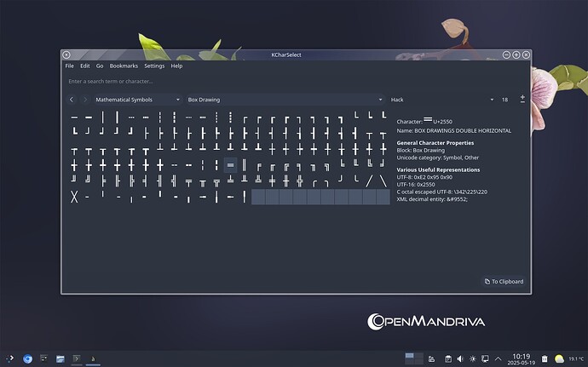Pick the forward diagonal character ╱
588x367 pixels.
coord(369,181)
